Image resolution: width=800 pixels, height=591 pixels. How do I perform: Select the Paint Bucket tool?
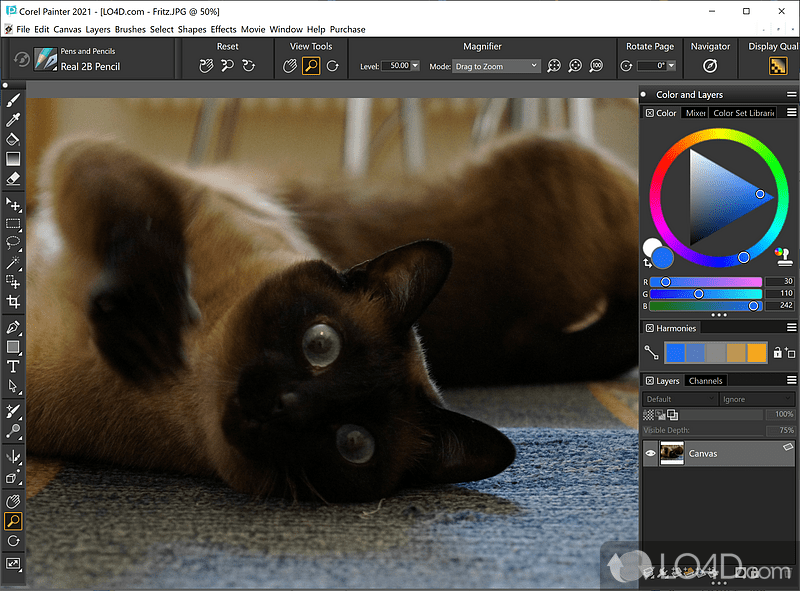13,136
